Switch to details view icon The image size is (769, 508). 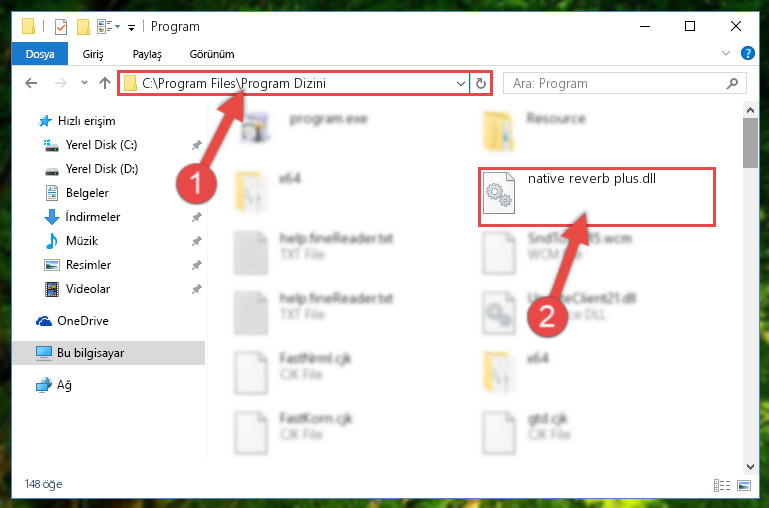pyautogui.click(x=721, y=485)
